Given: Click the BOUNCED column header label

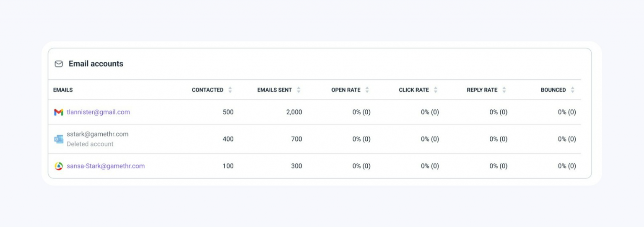Looking at the screenshot, I should point(553,90).
